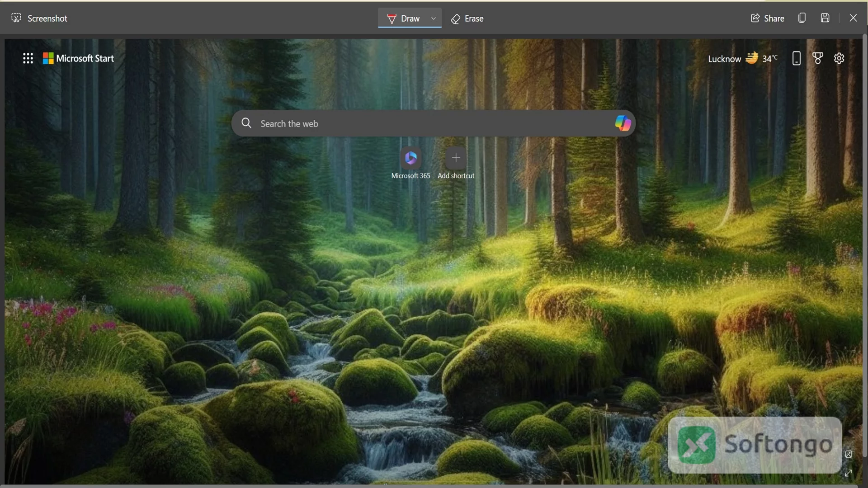Image resolution: width=868 pixels, height=488 pixels.
Task: Click the Screenshot capture icon in the title
Action: pyautogui.click(x=16, y=18)
